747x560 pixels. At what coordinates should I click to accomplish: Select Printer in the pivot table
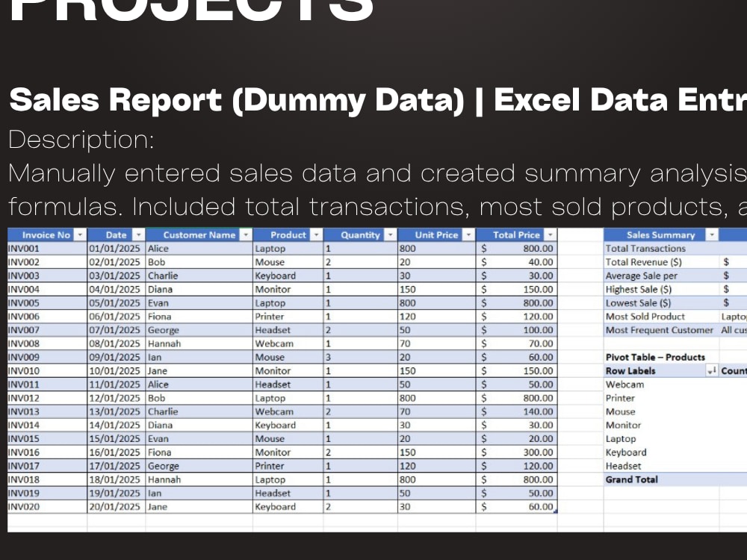coord(620,398)
